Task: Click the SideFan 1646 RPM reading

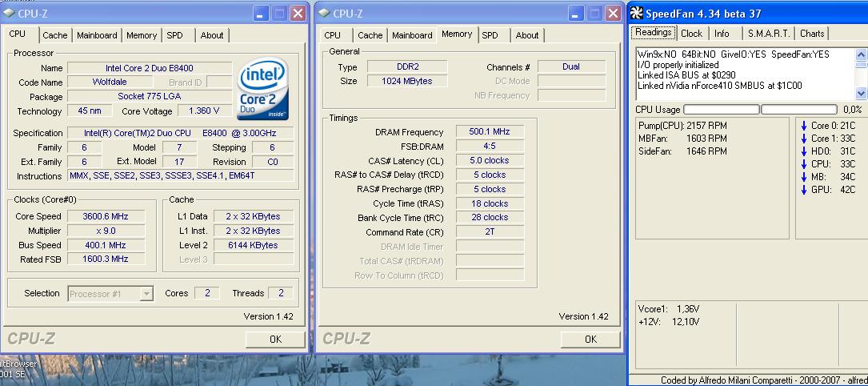Action: tap(682, 151)
